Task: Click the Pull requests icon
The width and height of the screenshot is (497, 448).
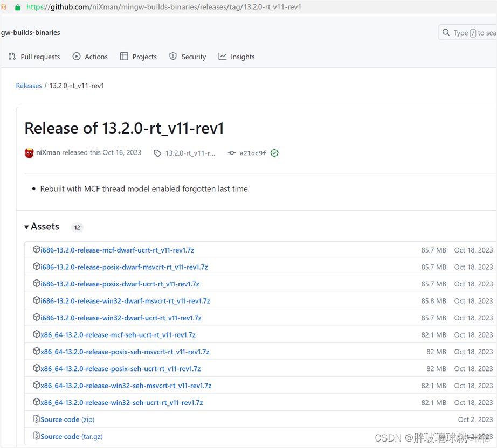Action: pos(12,57)
